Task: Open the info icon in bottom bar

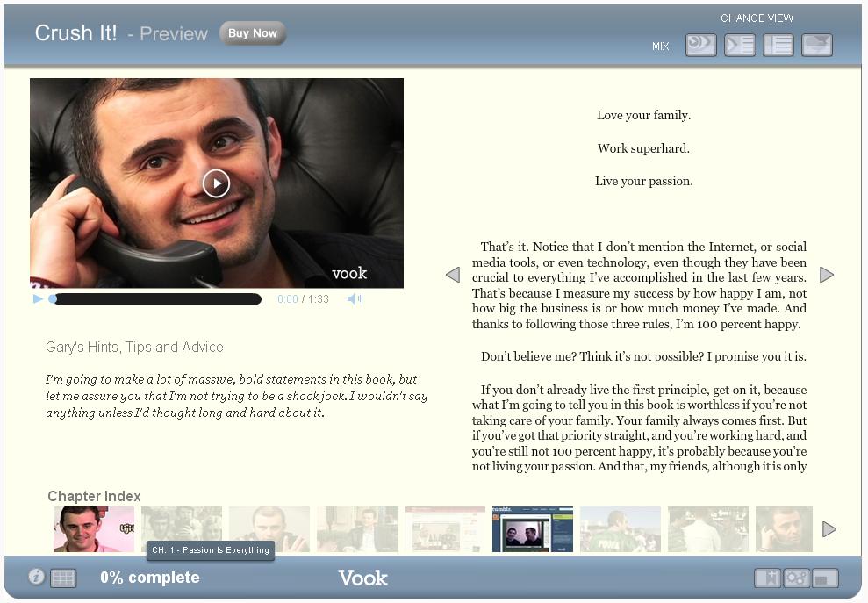Action: tap(36, 577)
